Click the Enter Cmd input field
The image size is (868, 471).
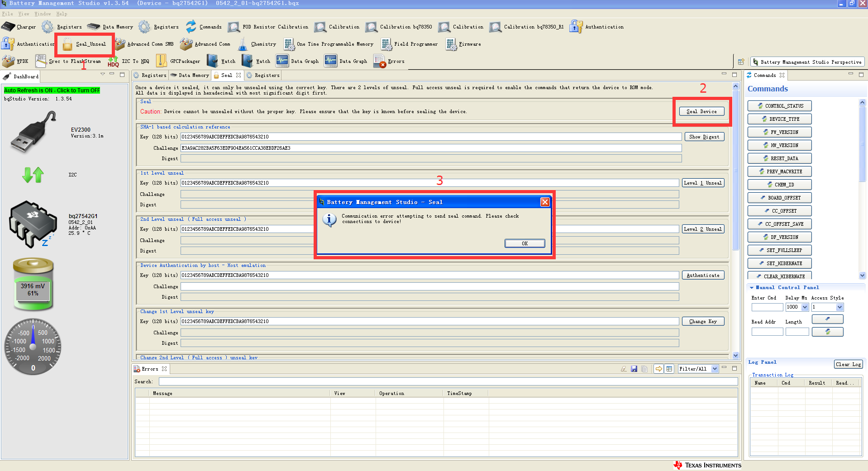(767, 307)
